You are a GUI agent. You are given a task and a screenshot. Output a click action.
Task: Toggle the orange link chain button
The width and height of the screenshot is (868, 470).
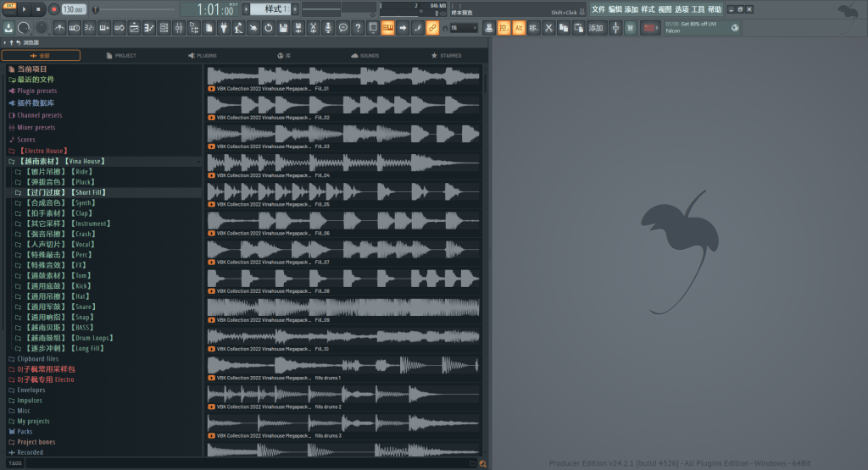[432, 28]
